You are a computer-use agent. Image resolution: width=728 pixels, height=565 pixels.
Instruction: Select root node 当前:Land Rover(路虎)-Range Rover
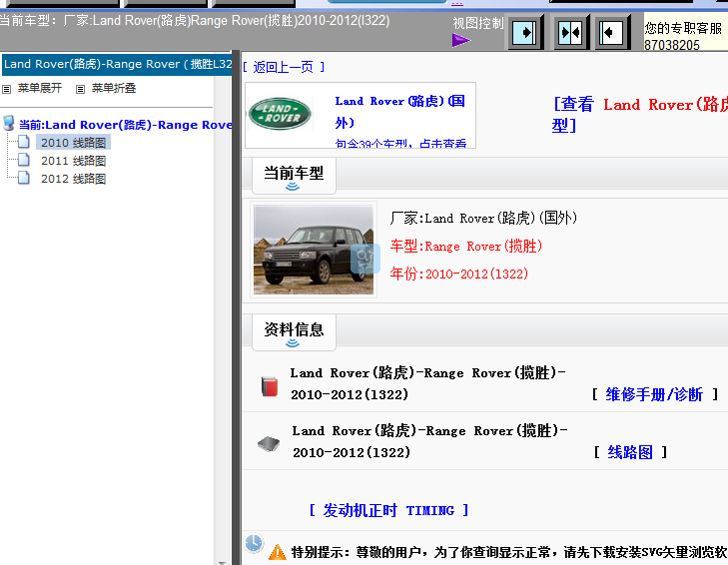[x=126, y=125]
